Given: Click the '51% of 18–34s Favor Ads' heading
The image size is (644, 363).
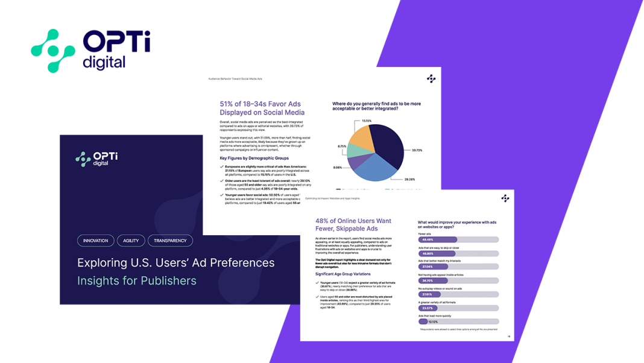Looking at the screenshot, I should [x=262, y=108].
